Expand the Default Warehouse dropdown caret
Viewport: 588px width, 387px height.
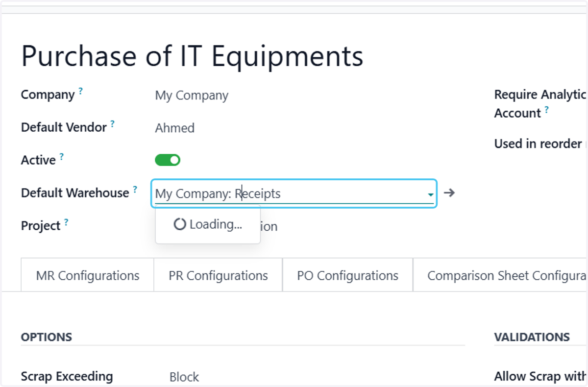click(430, 195)
